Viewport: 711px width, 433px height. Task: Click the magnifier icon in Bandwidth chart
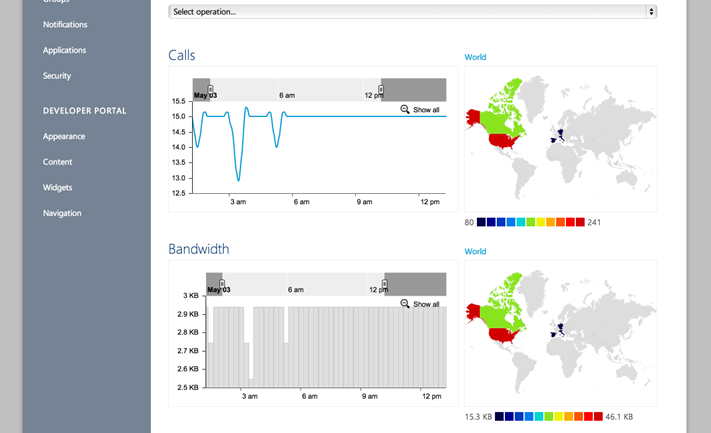coord(405,304)
